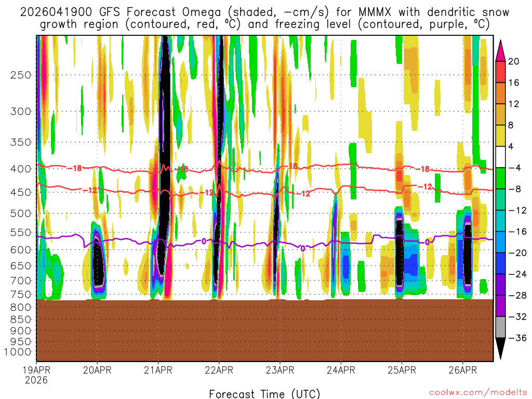The height and width of the screenshot is (399, 532).
Task: Click the black downward arrow below the colorbar
Action: 501,348
